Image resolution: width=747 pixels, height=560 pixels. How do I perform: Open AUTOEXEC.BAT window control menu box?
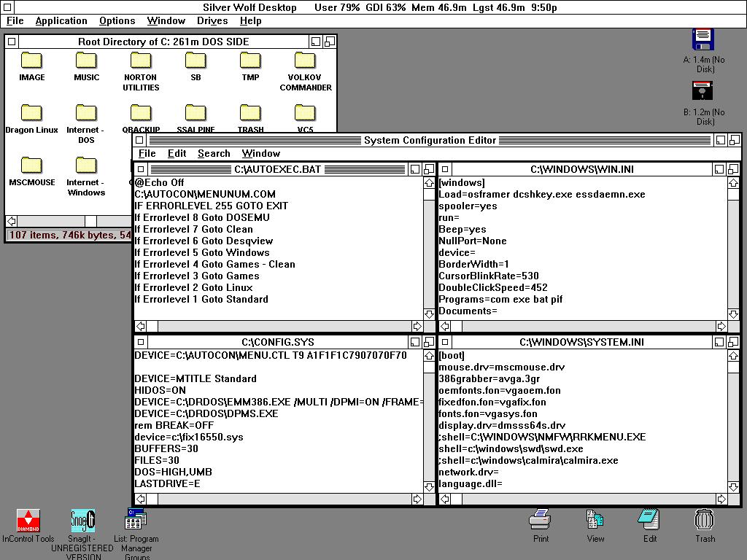(x=141, y=169)
